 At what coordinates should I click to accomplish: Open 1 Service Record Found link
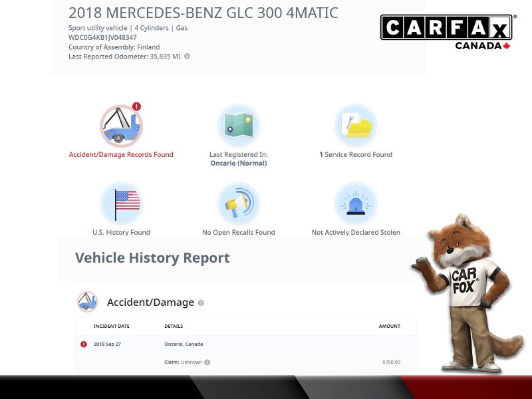pos(356,155)
